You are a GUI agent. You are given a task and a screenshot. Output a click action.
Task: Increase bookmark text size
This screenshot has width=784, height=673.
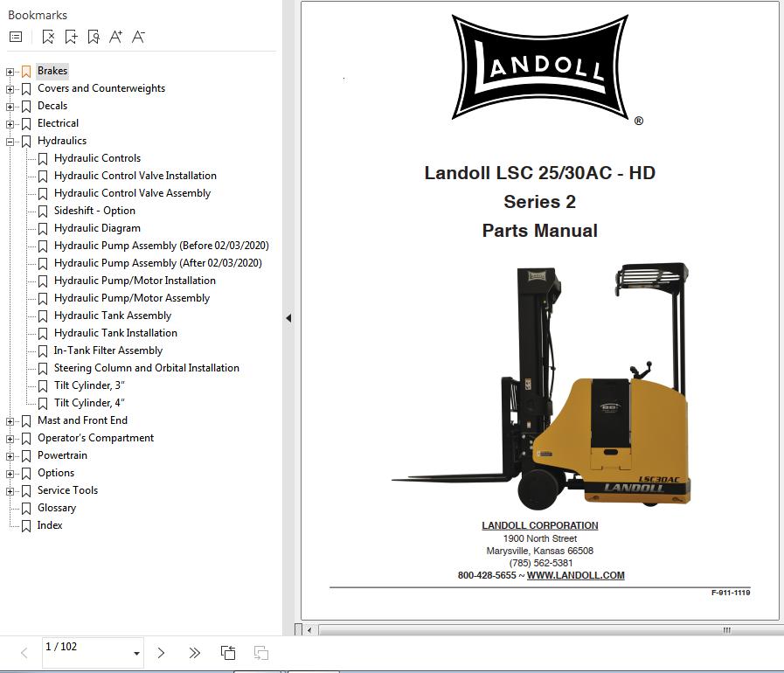click(116, 37)
